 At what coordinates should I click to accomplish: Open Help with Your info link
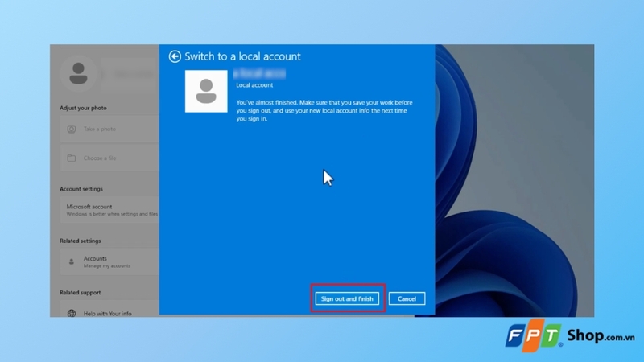tap(108, 314)
